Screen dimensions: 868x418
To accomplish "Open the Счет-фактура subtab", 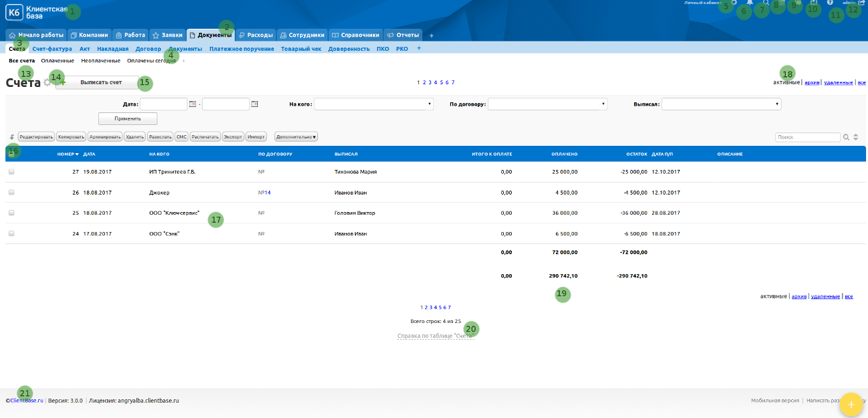I will click(52, 49).
